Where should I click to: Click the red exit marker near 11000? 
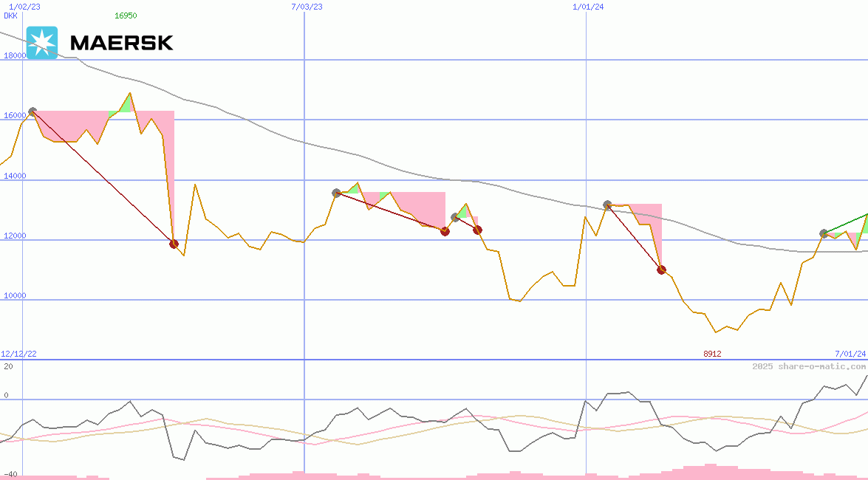point(661,270)
